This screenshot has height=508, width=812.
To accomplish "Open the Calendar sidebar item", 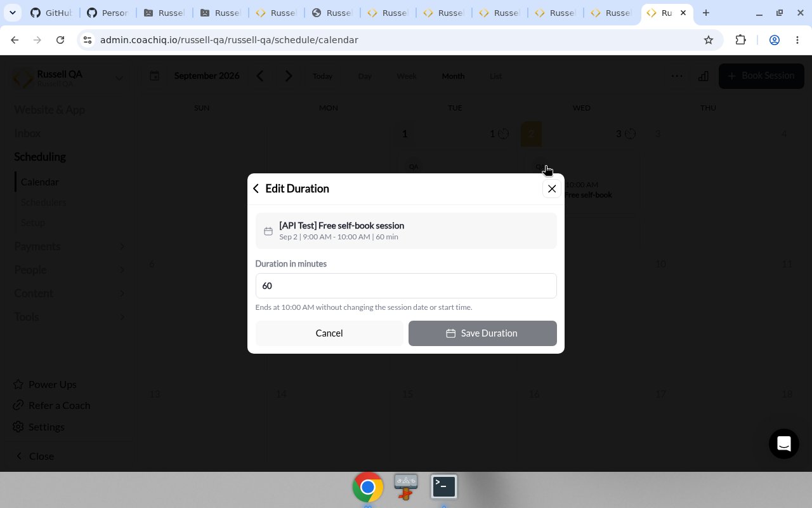I will 40,182.
